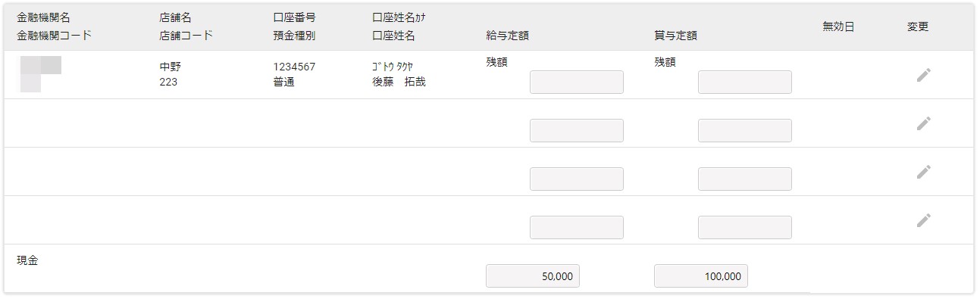This screenshot has width=980, height=299.
Task: Click the third row's 給与定額 input box
Action: pos(577,179)
